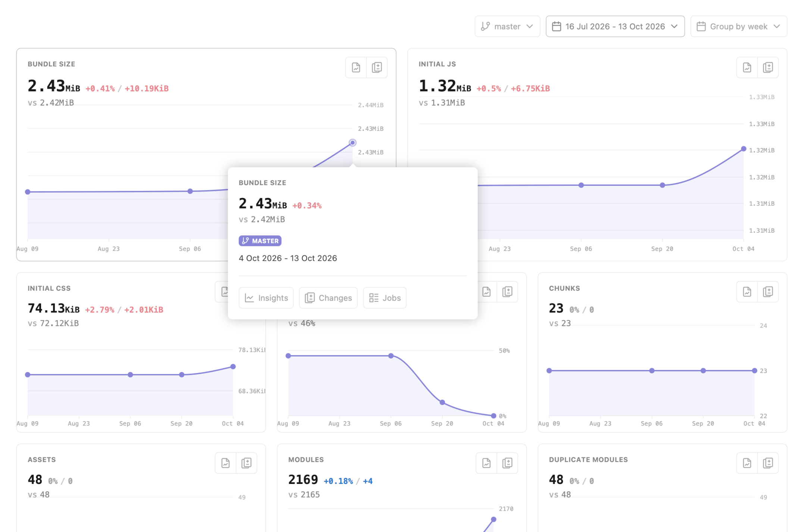Click the MASTER branch badge in popup

(260, 241)
